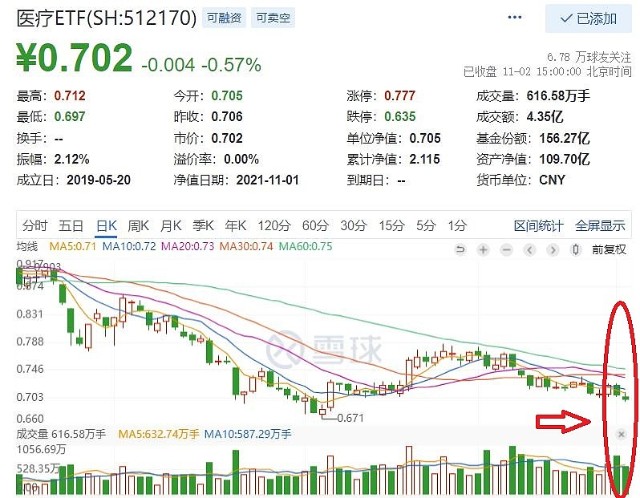The height and width of the screenshot is (498, 640).
Task: Select the 15分 chart tab
Action: [x=391, y=225]
